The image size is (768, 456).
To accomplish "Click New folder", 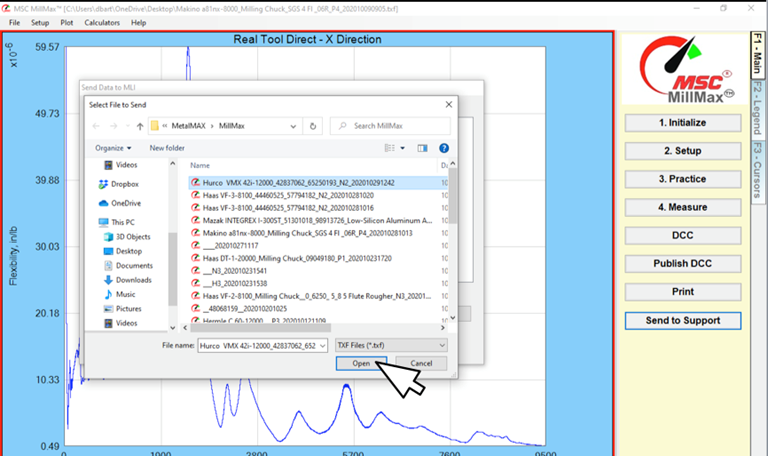I will coord(167,148).
